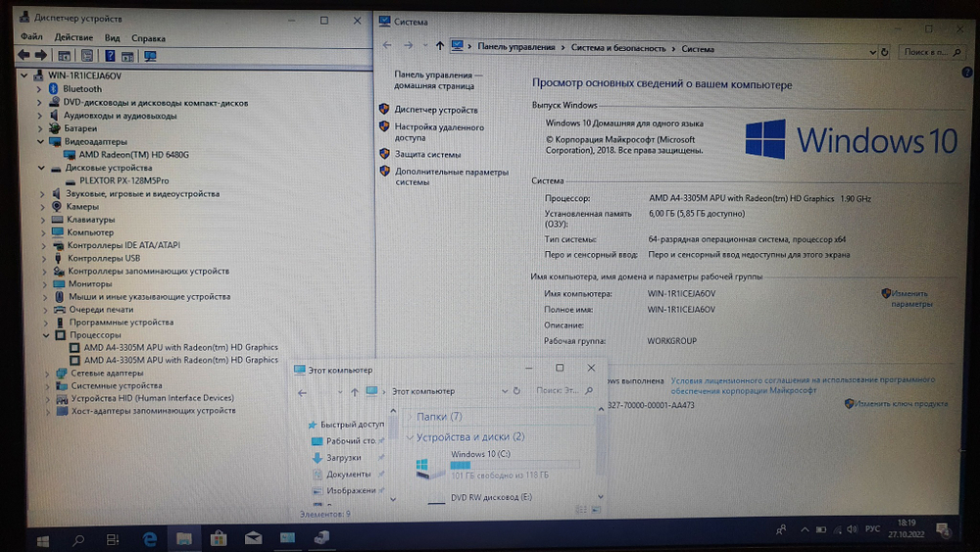Select Устройства HID (Human Interface Devices)

[152, 398]
